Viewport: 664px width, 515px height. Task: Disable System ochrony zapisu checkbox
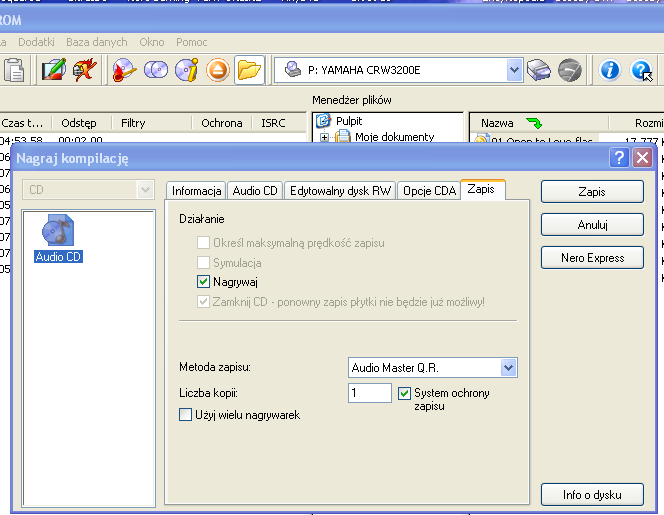pos(405,393)
